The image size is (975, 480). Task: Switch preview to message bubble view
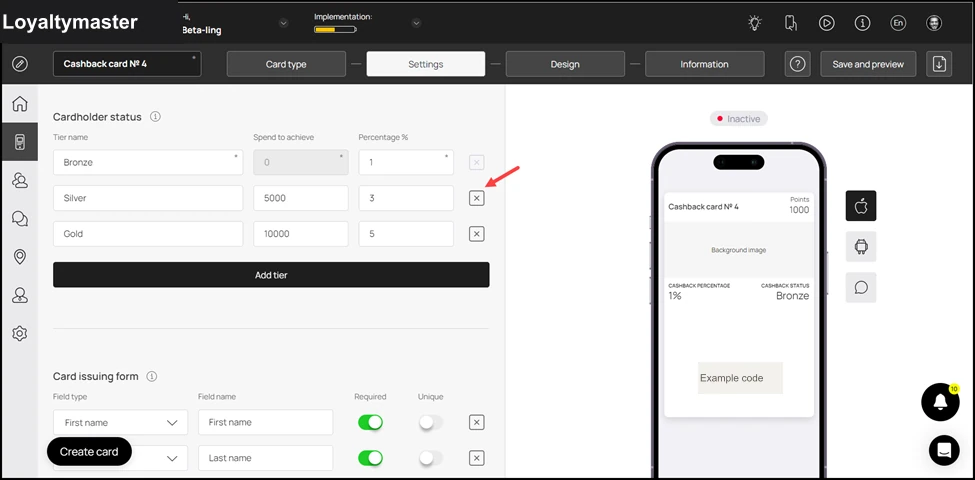click(861, 287)
